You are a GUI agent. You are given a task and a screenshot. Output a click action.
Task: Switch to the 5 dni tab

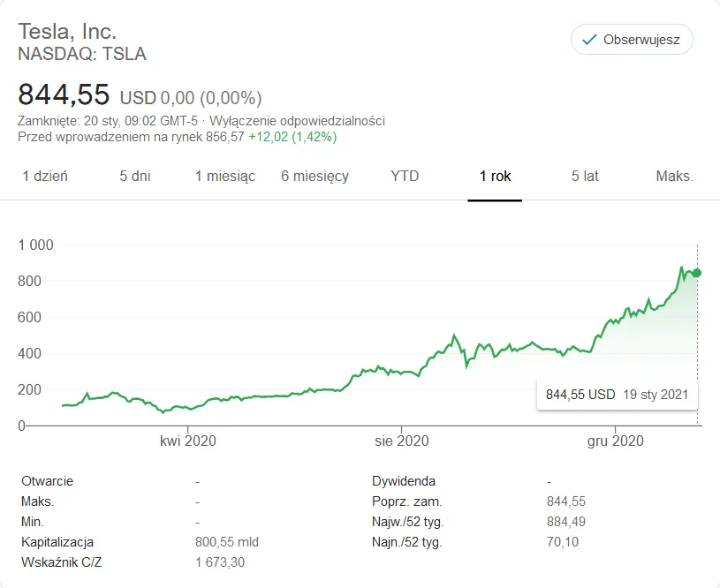tap(135, 177)
